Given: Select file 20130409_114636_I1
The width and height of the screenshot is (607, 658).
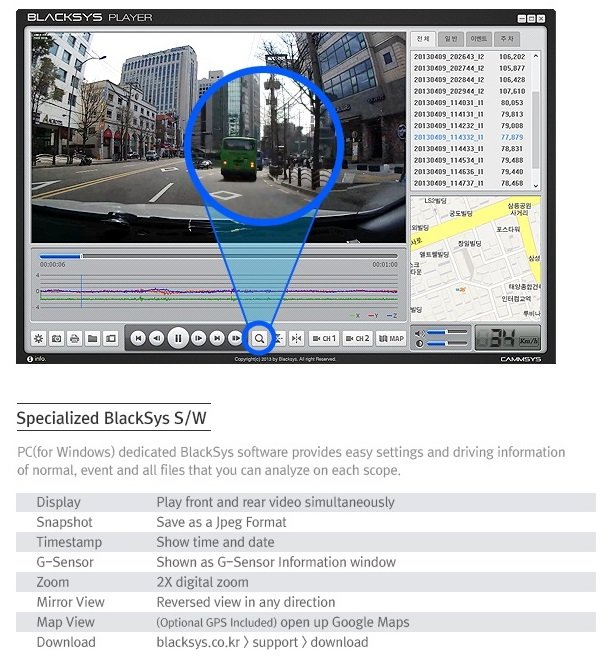Looking at the screenshot, I should click(469, 172).
